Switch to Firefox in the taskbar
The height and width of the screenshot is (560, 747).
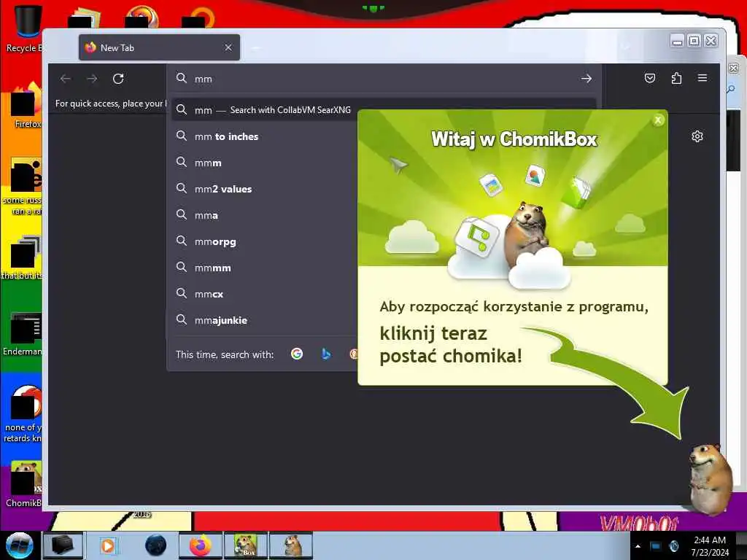click(201, 545)
